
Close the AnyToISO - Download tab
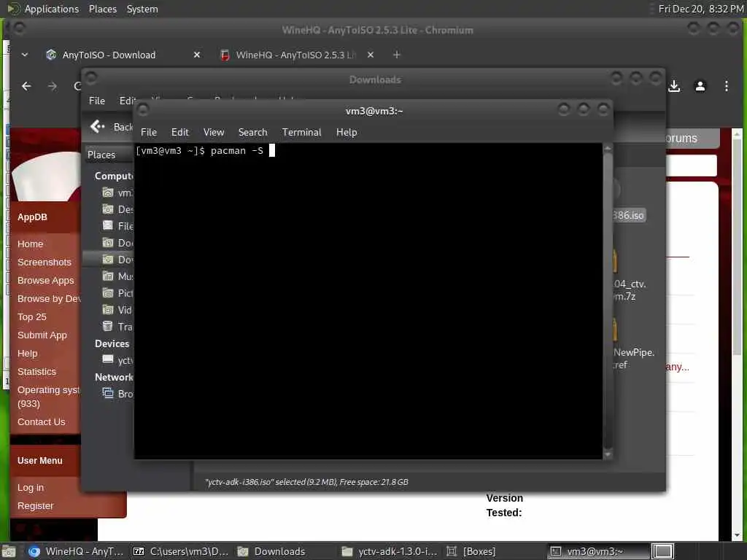coord(197,55)
